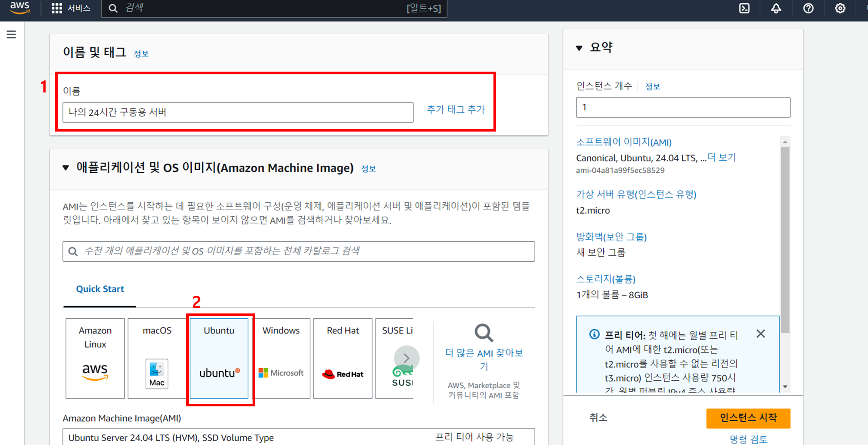
Task: Open 정보 link next to 인스턴스 개수
Action: 652,87
